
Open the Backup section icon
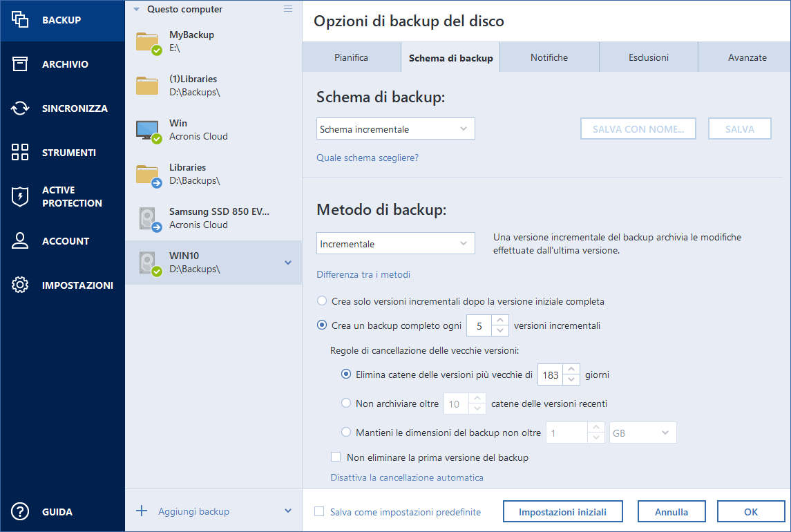point(21,19)
